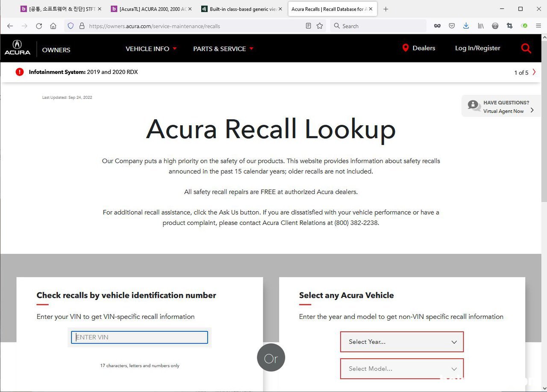547x392 pixels.
Task: Click the page scrollbar up arrow
Action: click(544, 38)
